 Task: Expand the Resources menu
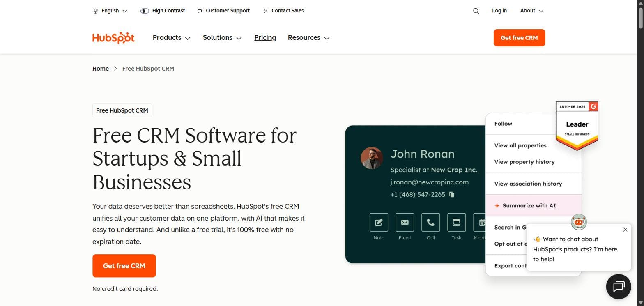tap(309, 37)
